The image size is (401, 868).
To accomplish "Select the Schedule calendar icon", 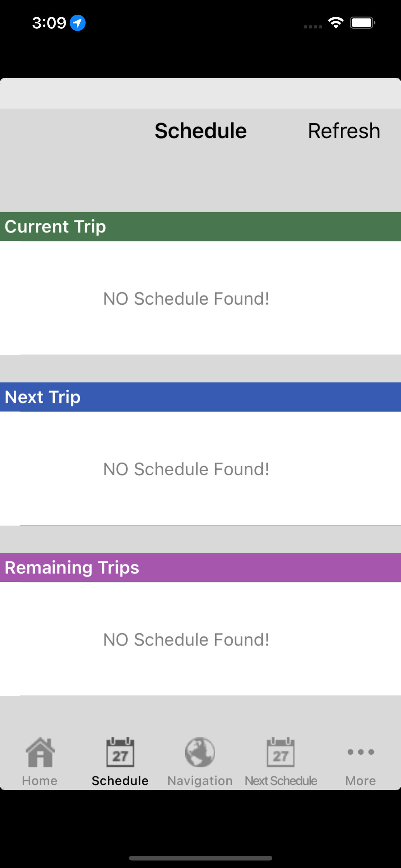I will [120, 752].
